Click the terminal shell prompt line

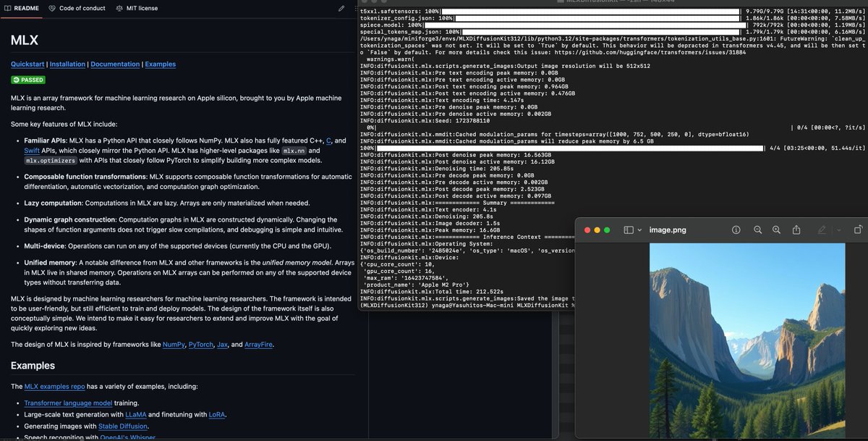467,305
